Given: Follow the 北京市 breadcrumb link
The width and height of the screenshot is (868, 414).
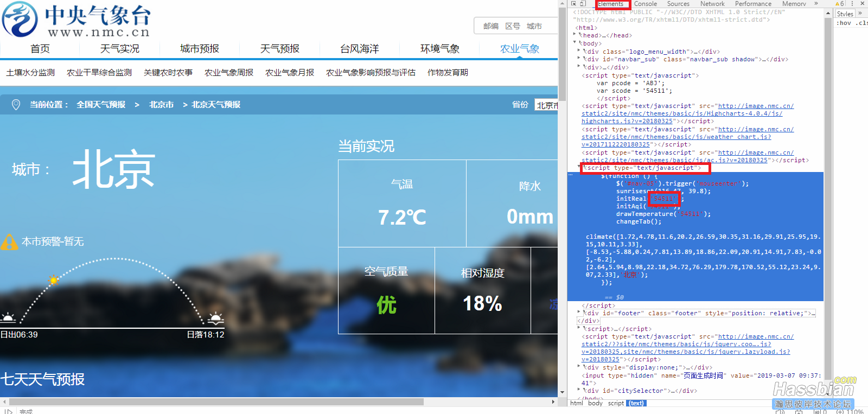Looking at the screenshot, I should pyautogui.click(x=162, y=105).
